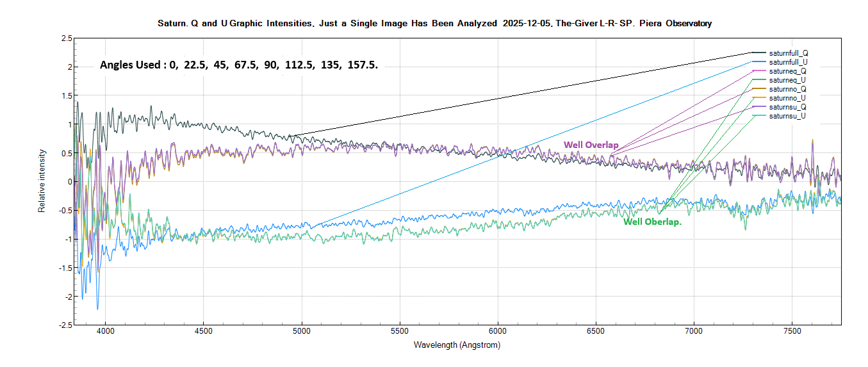Viewport: 868px width, 367px height.
Task: Click the chart title about Saturn Q and U
Action: tap(434, 24)
